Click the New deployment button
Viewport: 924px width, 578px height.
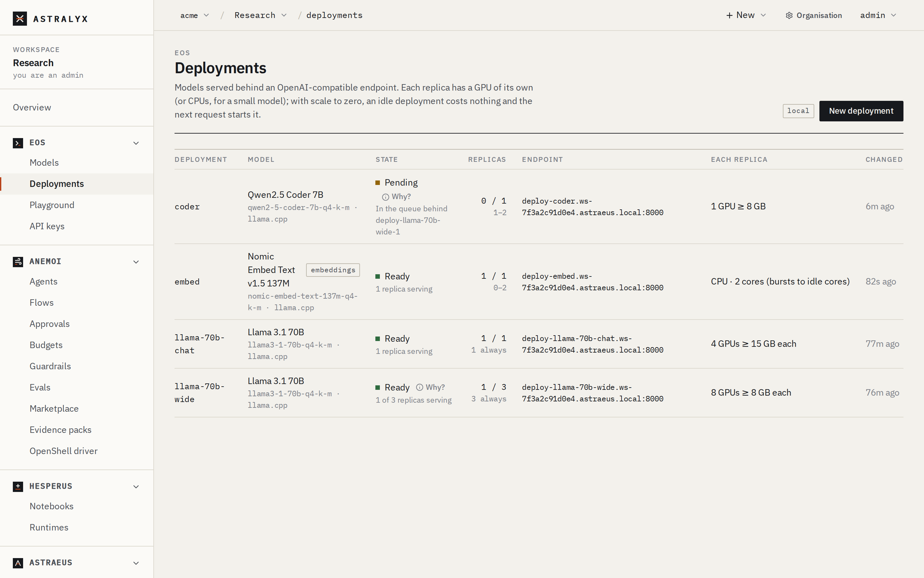[x=861, y=111]
